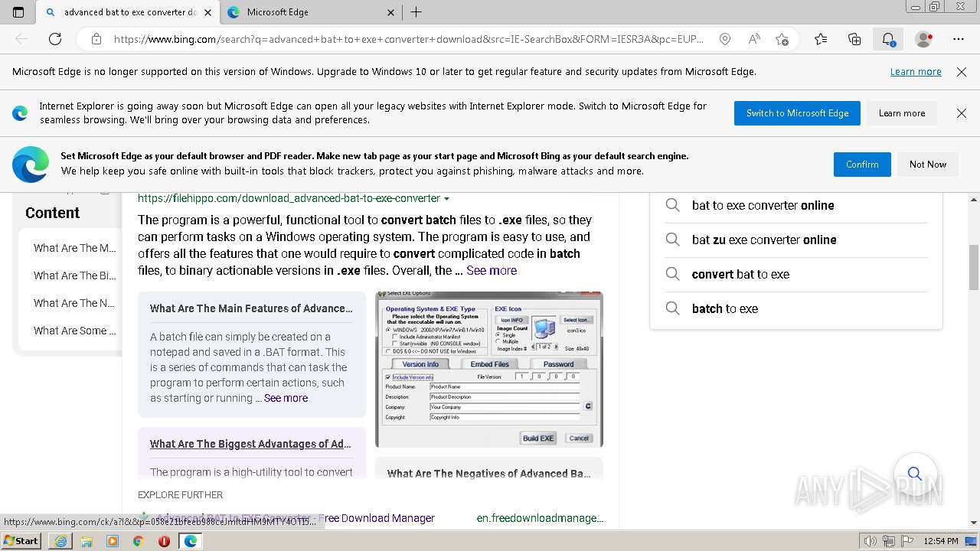Click the page vertical scrollbar thumb
This screenshot has width=980, height=551.
click(973, 267)
